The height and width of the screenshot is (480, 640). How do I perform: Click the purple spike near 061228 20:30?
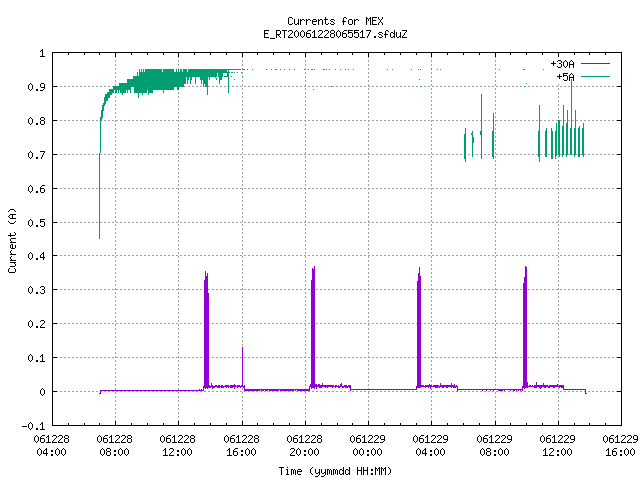pos(313,327)
